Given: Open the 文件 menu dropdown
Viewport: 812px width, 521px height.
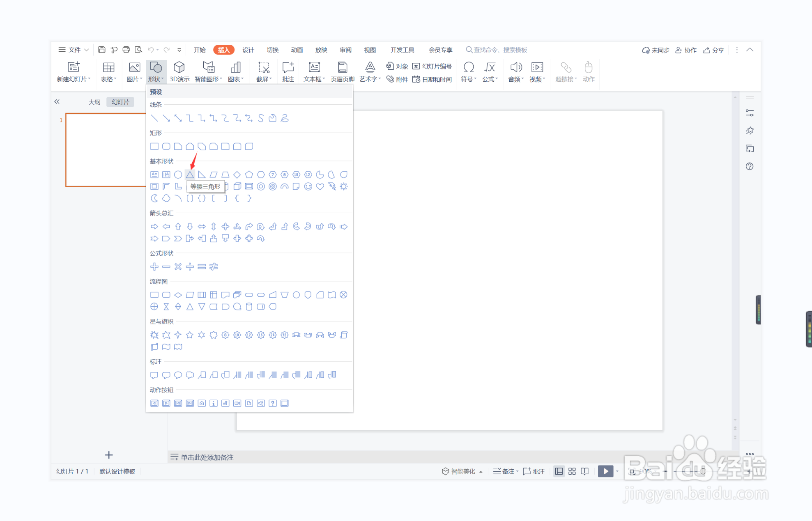Looking at the screenshot, I should pos(74,50).
